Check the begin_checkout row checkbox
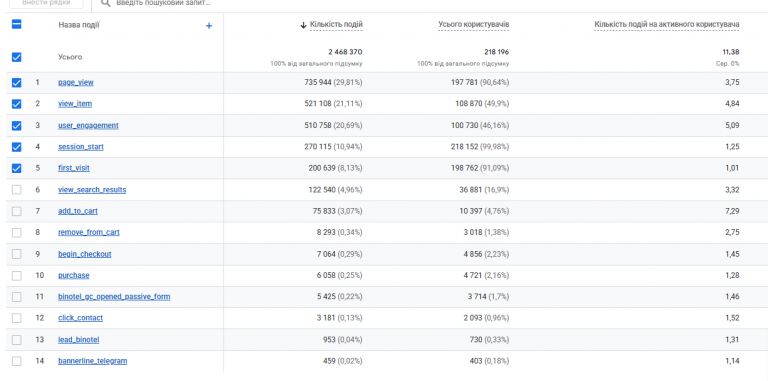768x381 pixels. [x=16, y=254]
